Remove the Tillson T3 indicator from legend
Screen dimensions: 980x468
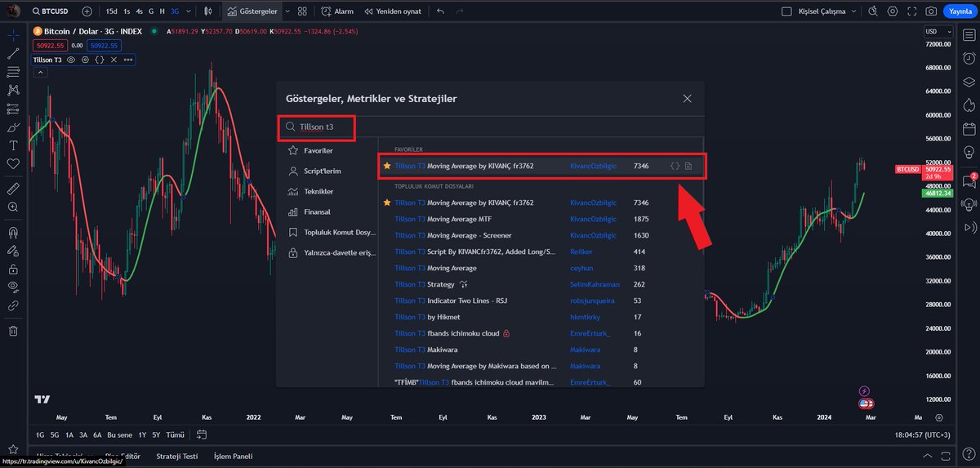tap(114, 60)
